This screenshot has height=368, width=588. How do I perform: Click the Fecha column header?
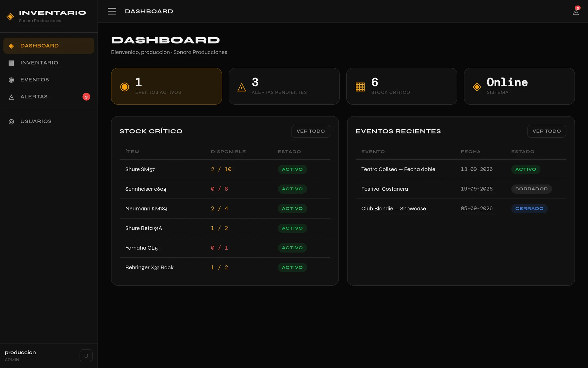[470, 152]
